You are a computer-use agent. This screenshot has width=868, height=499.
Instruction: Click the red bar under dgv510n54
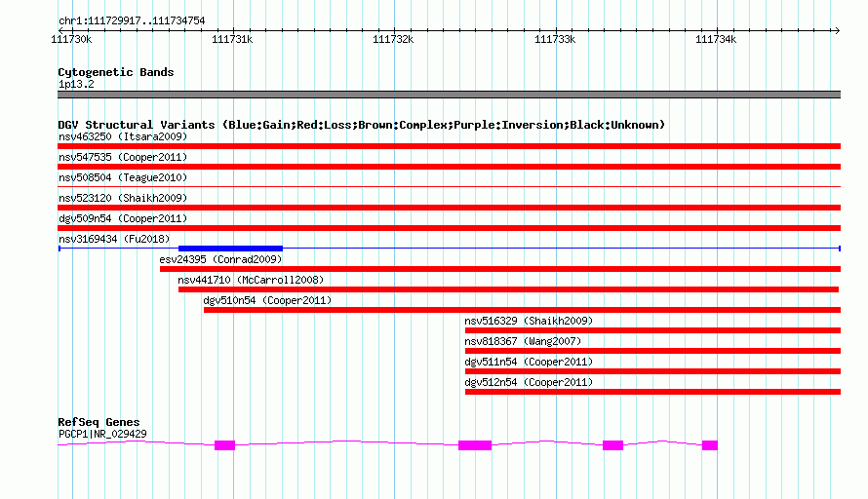point(522,310)
